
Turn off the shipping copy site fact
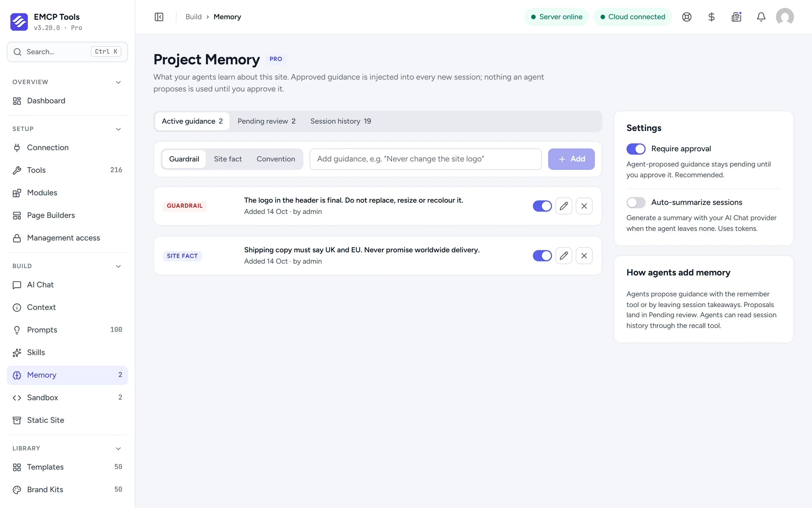(x=542, y=256)
